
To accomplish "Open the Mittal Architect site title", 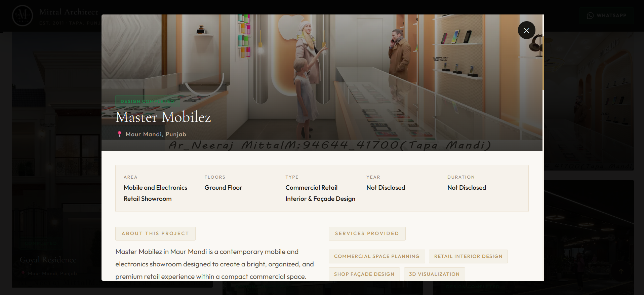I will [x=69, y=12].
